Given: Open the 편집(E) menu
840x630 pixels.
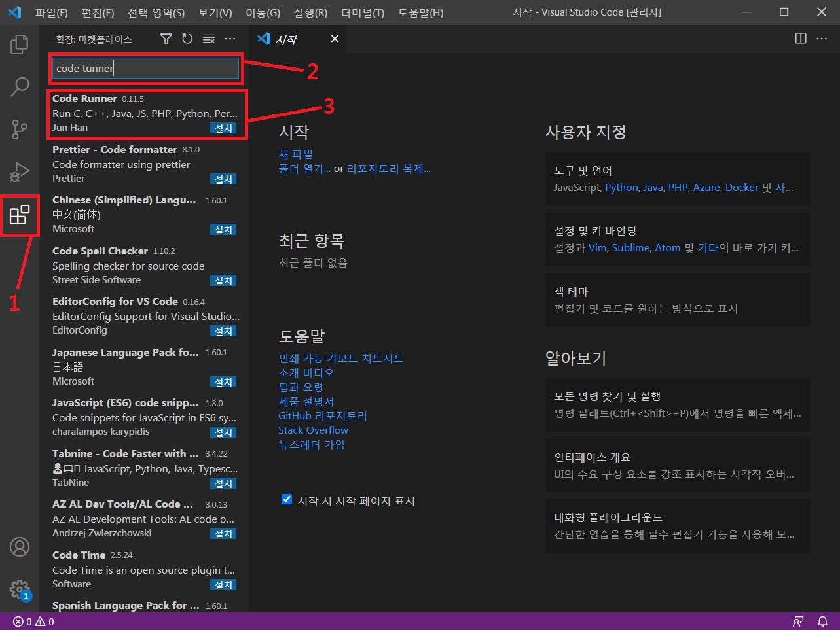Looking at the screenshot, I should pos(98,12).
